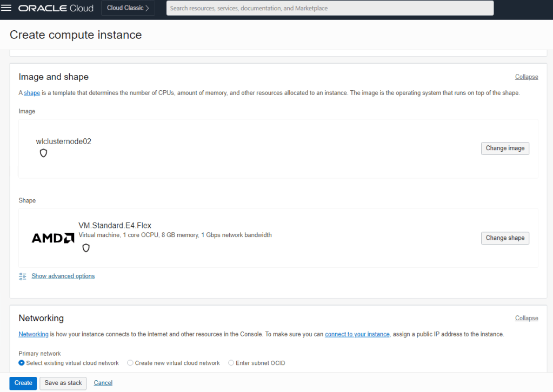Click the Cancel link

click(x=103, y=383)
